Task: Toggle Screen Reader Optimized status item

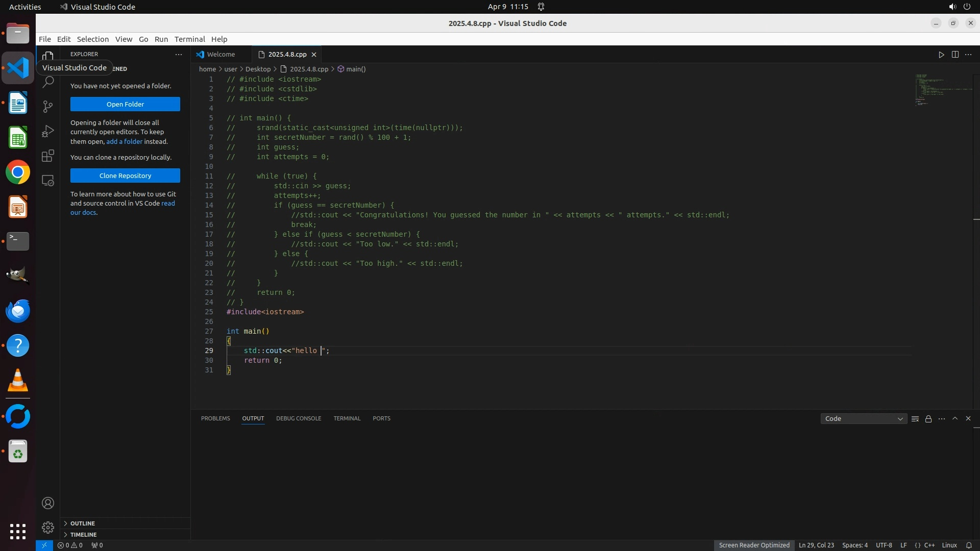Action: tap(754, 545)
